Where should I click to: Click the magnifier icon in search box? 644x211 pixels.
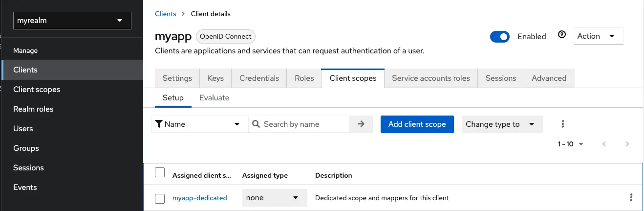(x=256, y=124)
